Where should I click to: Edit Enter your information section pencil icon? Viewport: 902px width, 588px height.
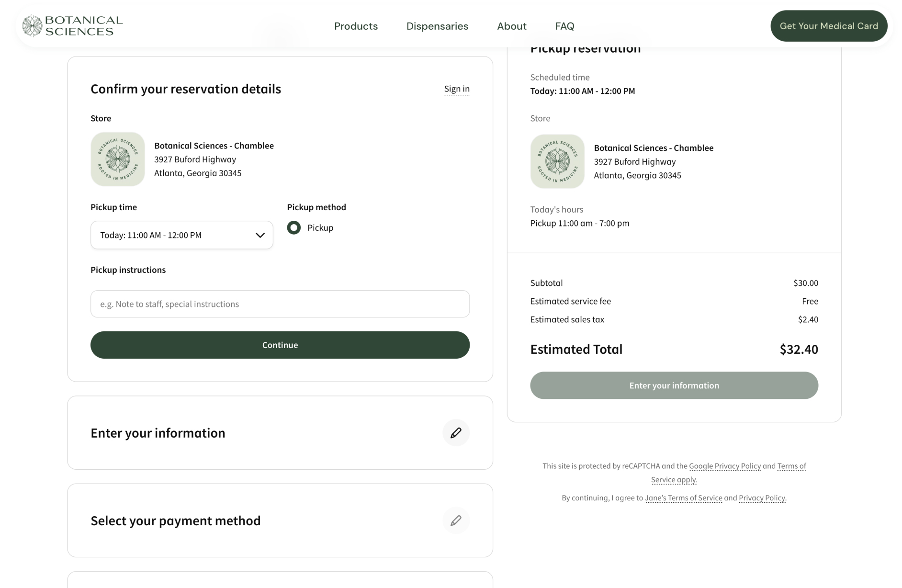pyautogui.click(x=456, y=433)
